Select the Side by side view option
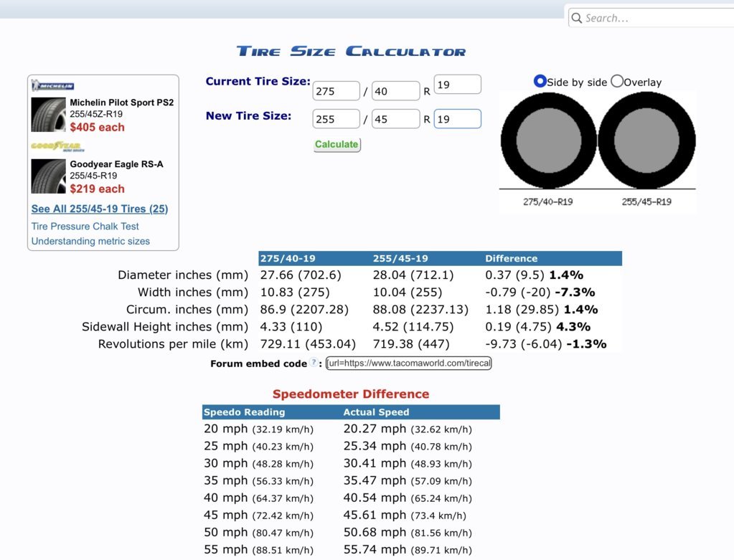The image size is (734, 560). 540,82
